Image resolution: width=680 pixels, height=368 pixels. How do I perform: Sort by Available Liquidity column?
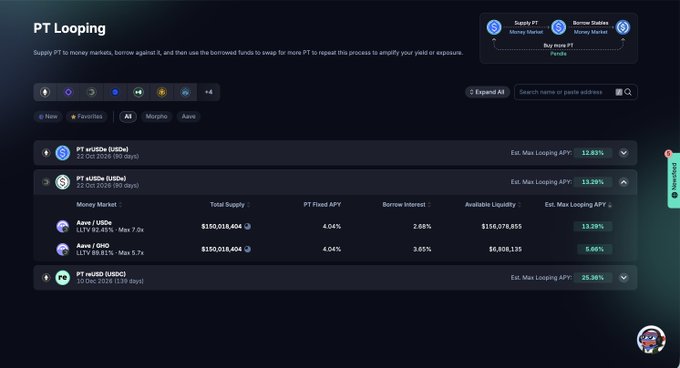click(x=493, y=205)
